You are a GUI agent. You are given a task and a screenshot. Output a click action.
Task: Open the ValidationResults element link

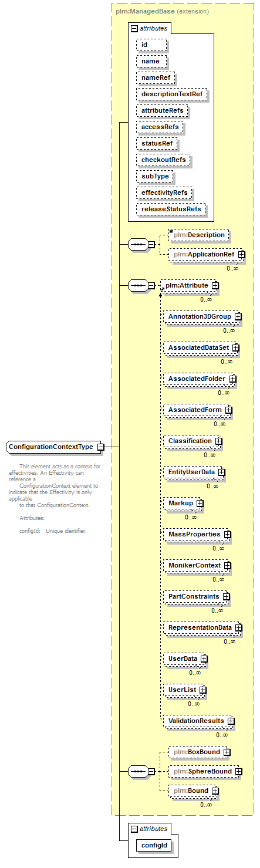[x=196, y=721]
